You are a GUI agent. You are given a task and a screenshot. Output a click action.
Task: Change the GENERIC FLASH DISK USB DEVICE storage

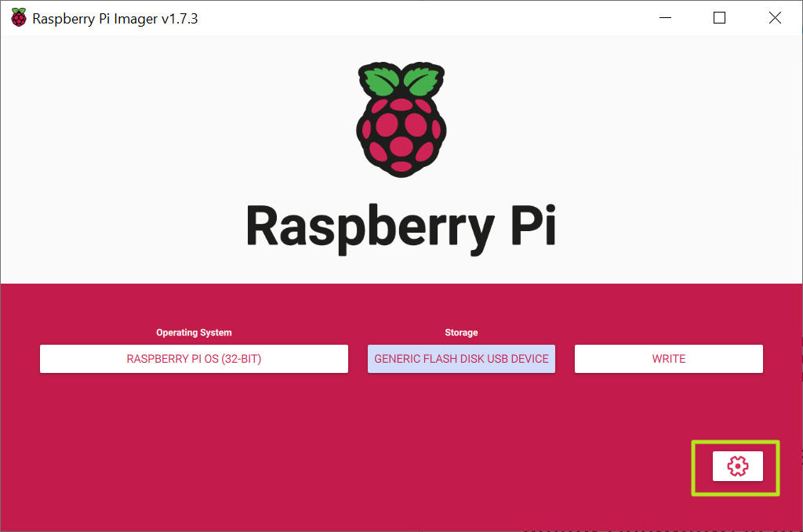(461, 358)
